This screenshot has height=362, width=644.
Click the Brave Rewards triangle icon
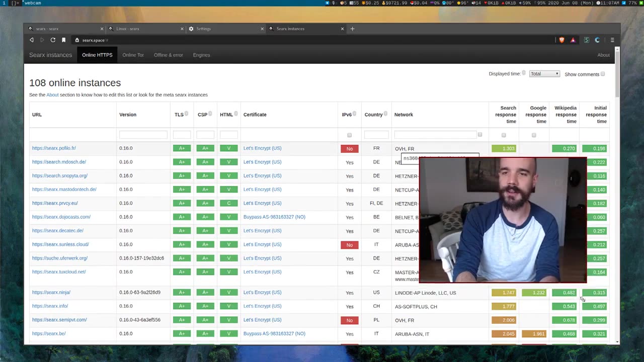[x=573, y=40]
